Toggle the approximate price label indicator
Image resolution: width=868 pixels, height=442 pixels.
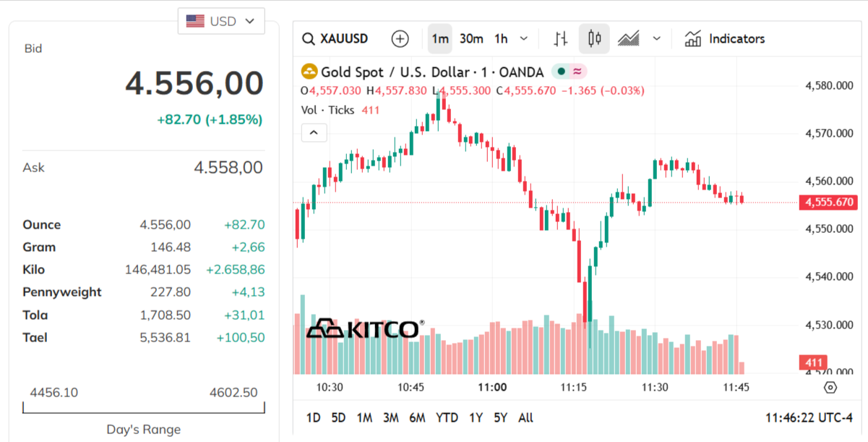(x=576, y=72)
